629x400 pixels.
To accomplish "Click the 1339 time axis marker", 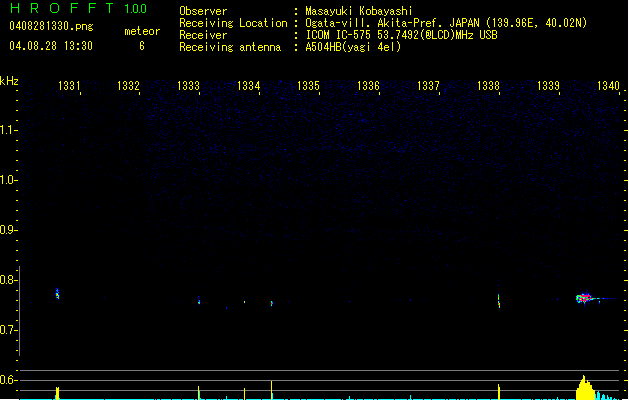I will (548, 85).
